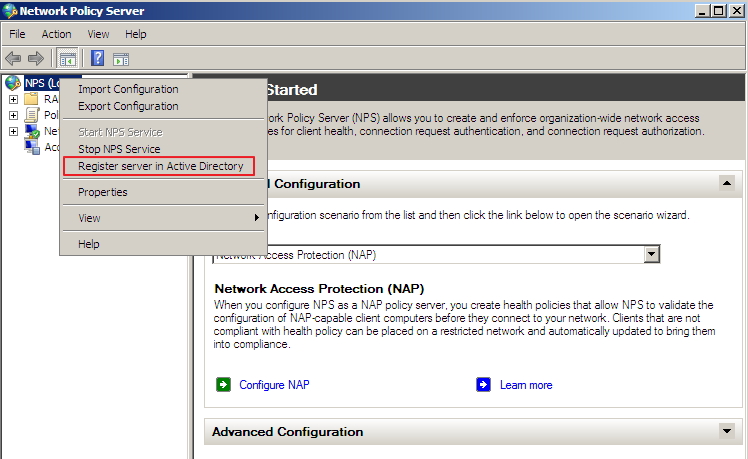Select Register server in Active Directory
The width and height of the screenshot is (748, 459).
coord(160,166)
